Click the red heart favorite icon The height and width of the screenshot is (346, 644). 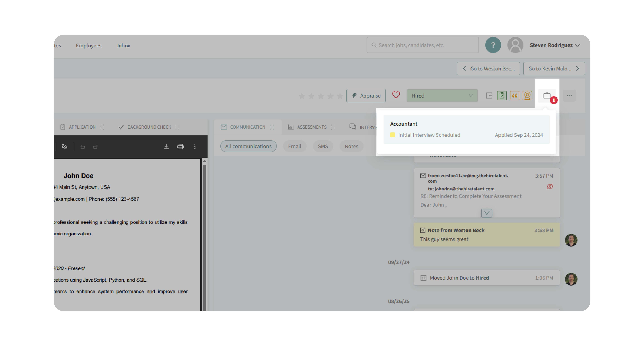396,95
